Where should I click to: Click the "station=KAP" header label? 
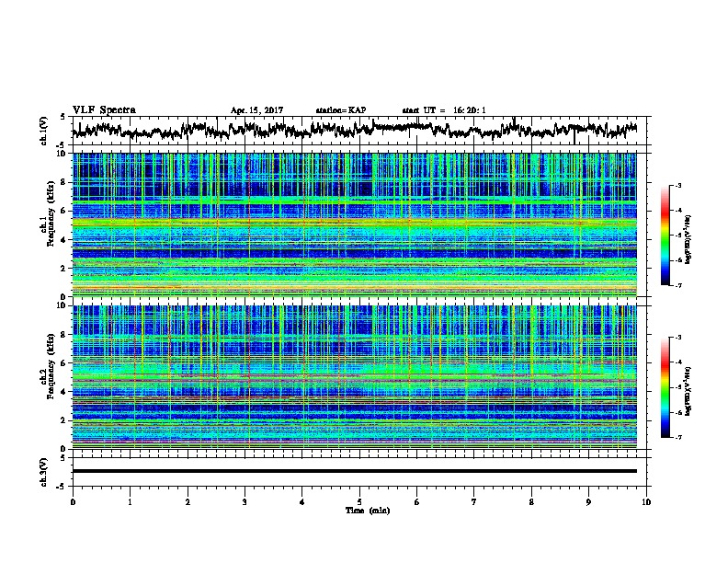(x=340, y=110)
